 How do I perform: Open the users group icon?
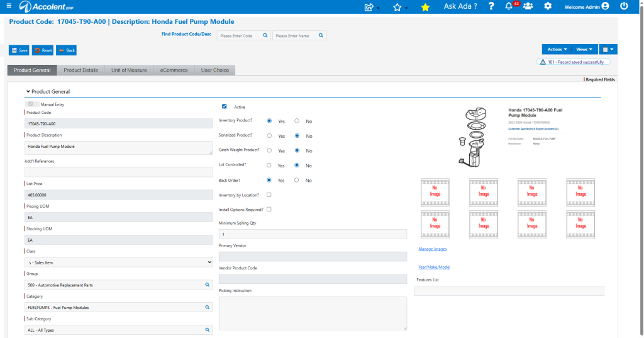pyautogui.click(x=528, y=6)
